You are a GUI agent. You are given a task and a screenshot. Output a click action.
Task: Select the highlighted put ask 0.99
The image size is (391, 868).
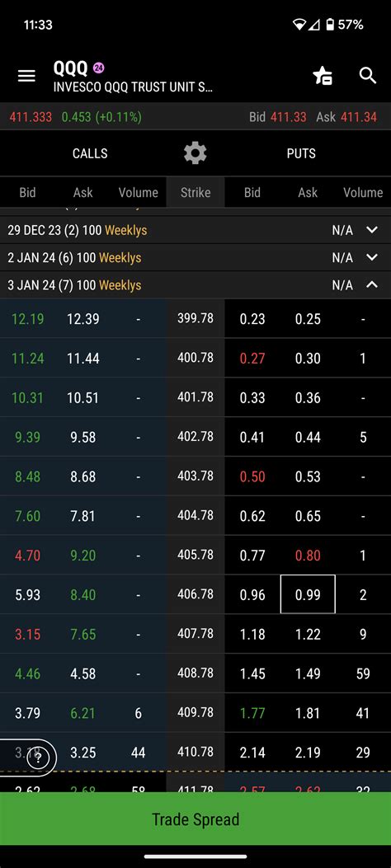[x=308, y=594]
